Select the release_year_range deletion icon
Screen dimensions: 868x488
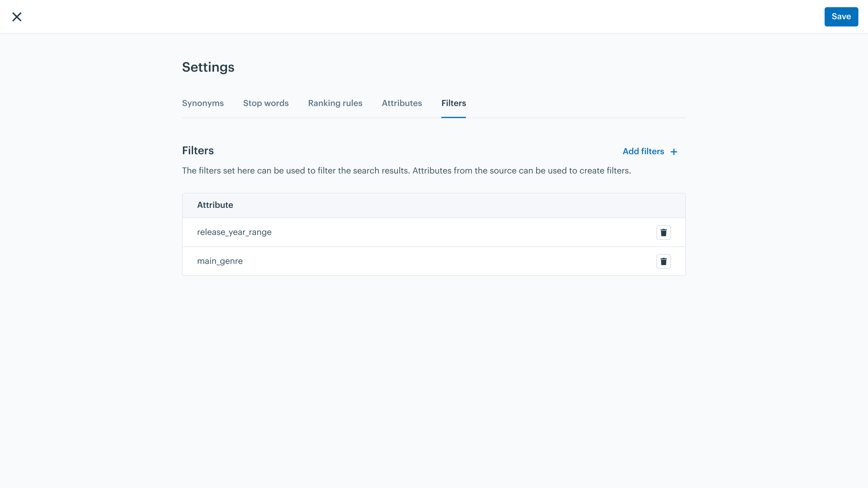click(663, 232)
